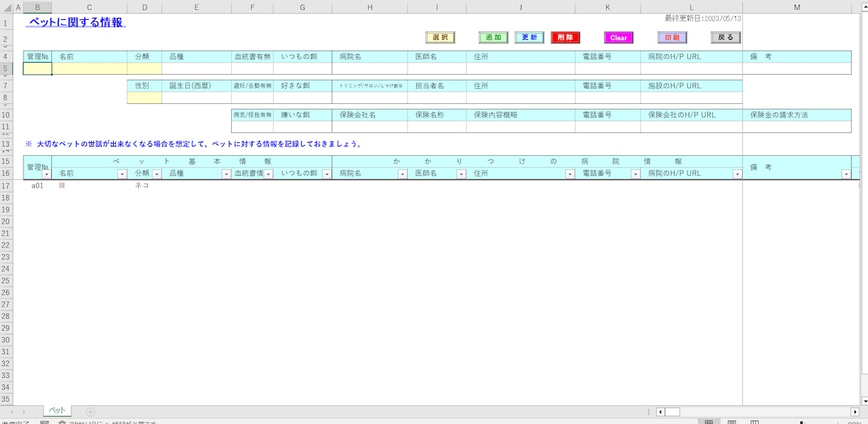Click the 名前 input cell in row 5
Screen dimensions: 868x424
[90, 69]
